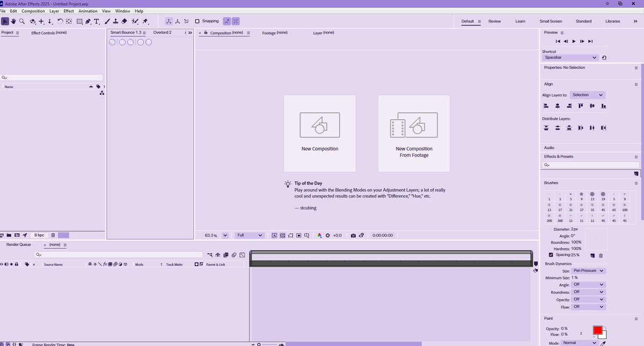Select the Roto Brush tool
Image resolution: width=644 pixels, height=346 pixels.
tap(135, 21)
